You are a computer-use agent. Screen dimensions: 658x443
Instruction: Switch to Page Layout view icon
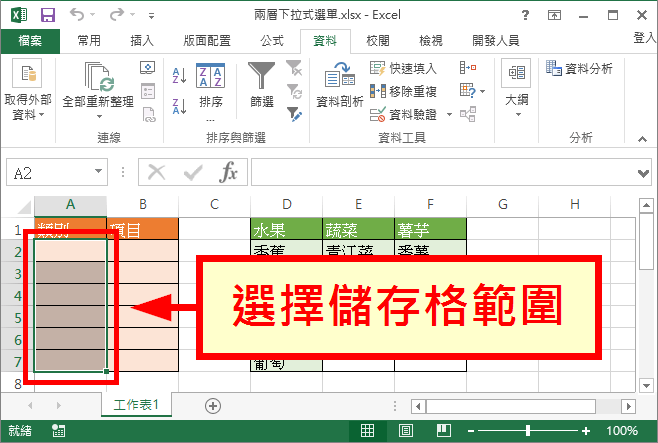coord(405,430)
